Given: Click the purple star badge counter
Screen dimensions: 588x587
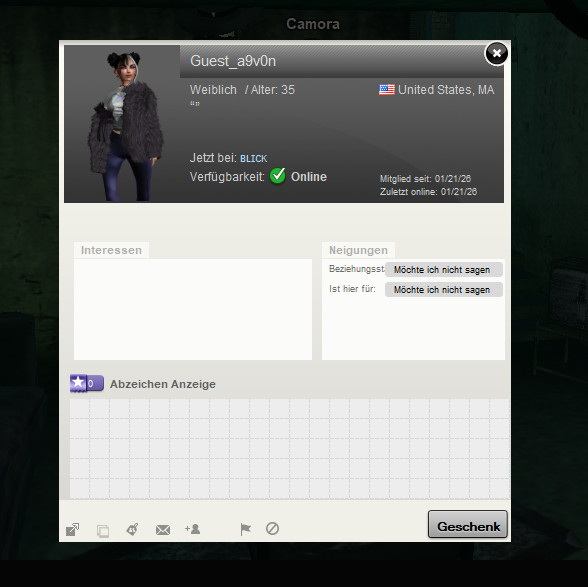Looking at the screenshot, I should [x=87, y=383].
